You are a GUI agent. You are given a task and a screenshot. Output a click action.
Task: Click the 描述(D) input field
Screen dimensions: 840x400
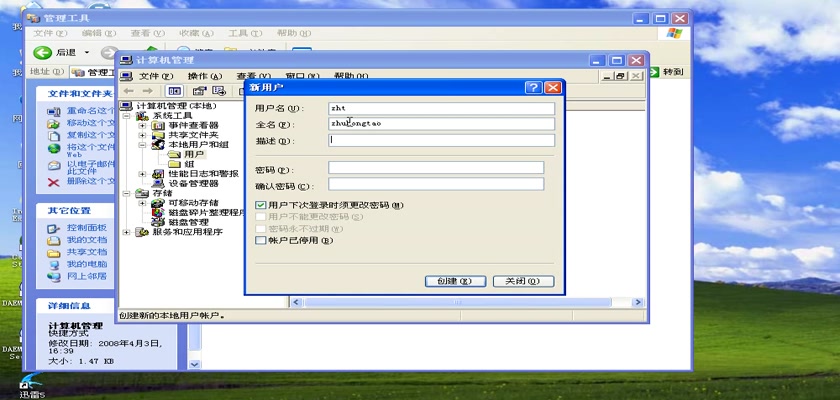(441, 140)
